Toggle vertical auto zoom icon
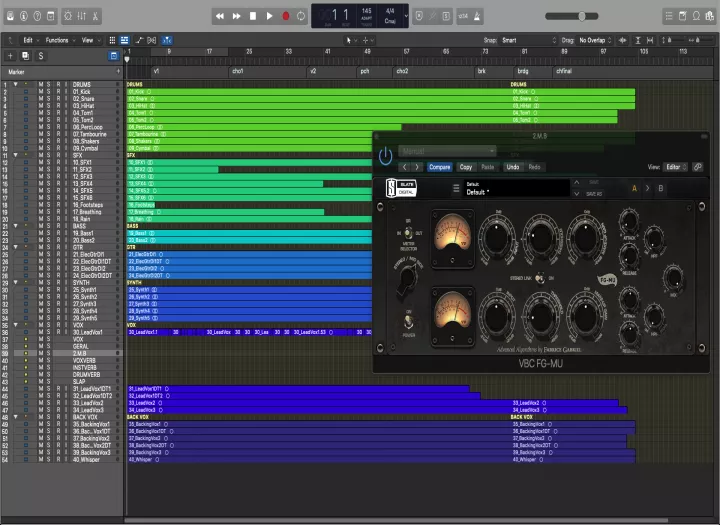 click(x=638, y=40)
